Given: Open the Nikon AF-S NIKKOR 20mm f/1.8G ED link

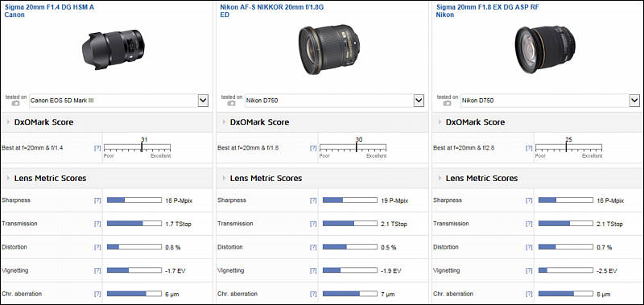Looking at the screenshot, I should click(272, 10).
